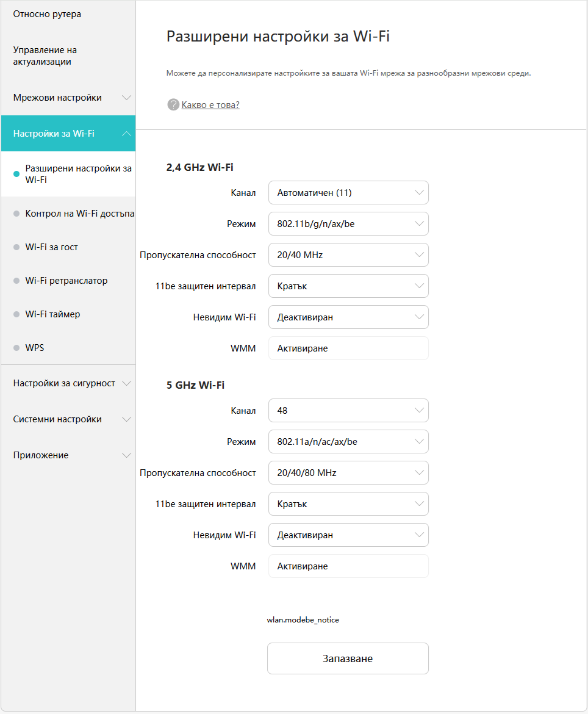Click the Запазване save button
588x714 pixels.
[348, 658]
